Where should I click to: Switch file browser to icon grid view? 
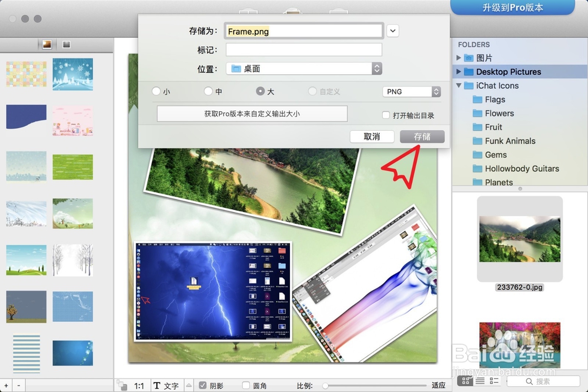point(466,381)
